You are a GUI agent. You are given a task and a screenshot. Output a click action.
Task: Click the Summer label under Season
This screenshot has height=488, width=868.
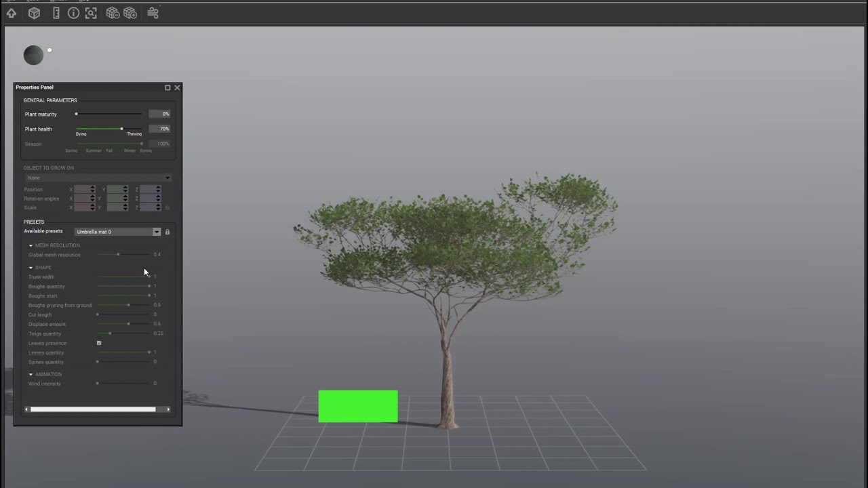pyautogui.click(x=94, y=150)
